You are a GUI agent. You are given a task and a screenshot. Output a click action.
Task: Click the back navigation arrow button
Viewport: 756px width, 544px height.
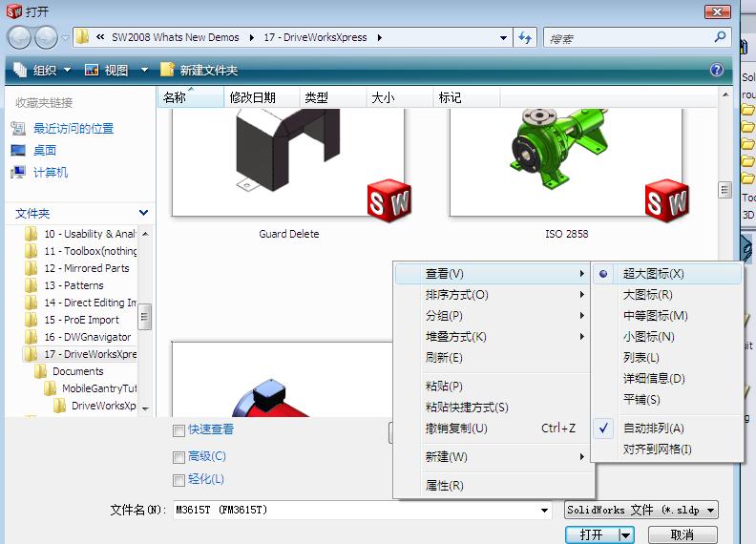click(x=19, y=37)
